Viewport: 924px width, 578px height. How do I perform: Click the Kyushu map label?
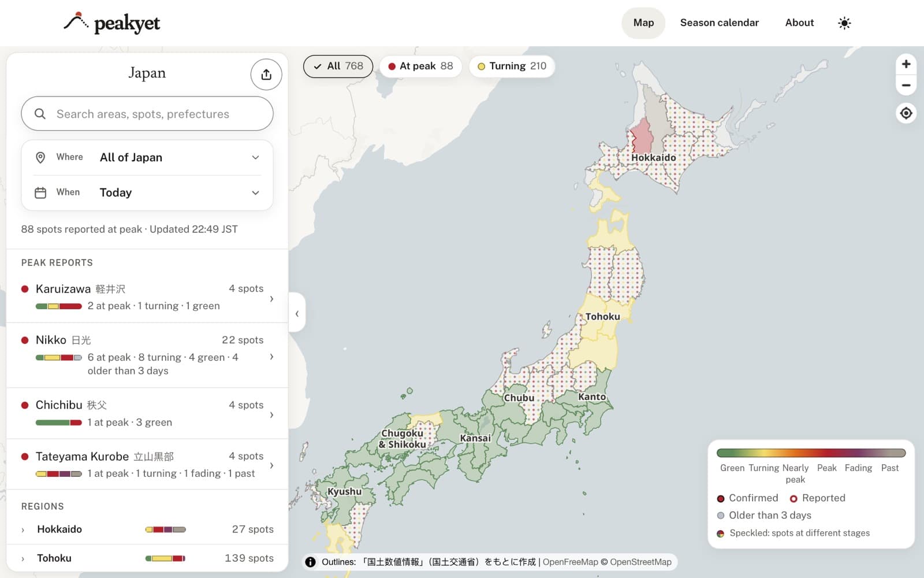pos(344,492)
